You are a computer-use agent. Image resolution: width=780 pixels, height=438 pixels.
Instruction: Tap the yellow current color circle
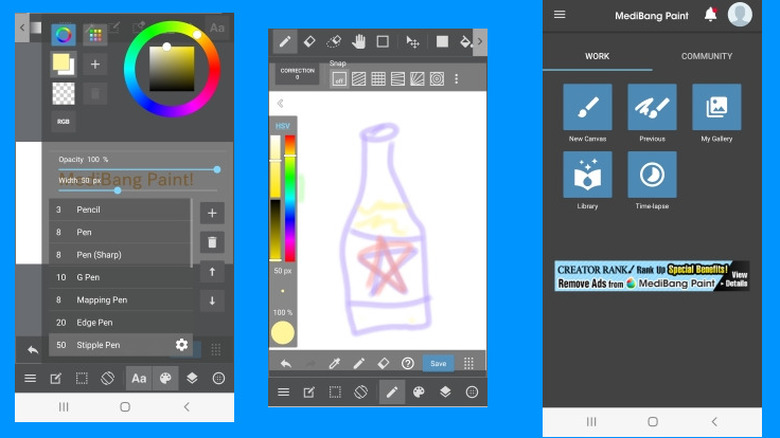pyautogui.click(x=283, y=333)
